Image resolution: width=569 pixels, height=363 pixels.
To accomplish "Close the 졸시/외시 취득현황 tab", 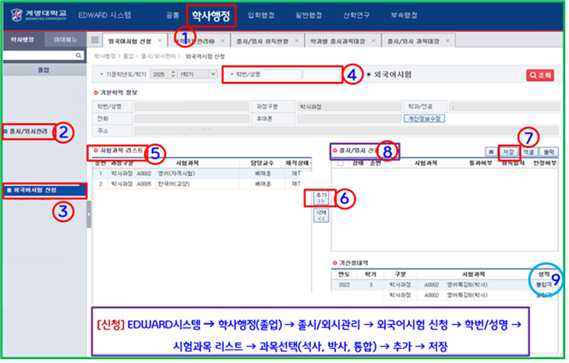I will (x=296, y=41).
